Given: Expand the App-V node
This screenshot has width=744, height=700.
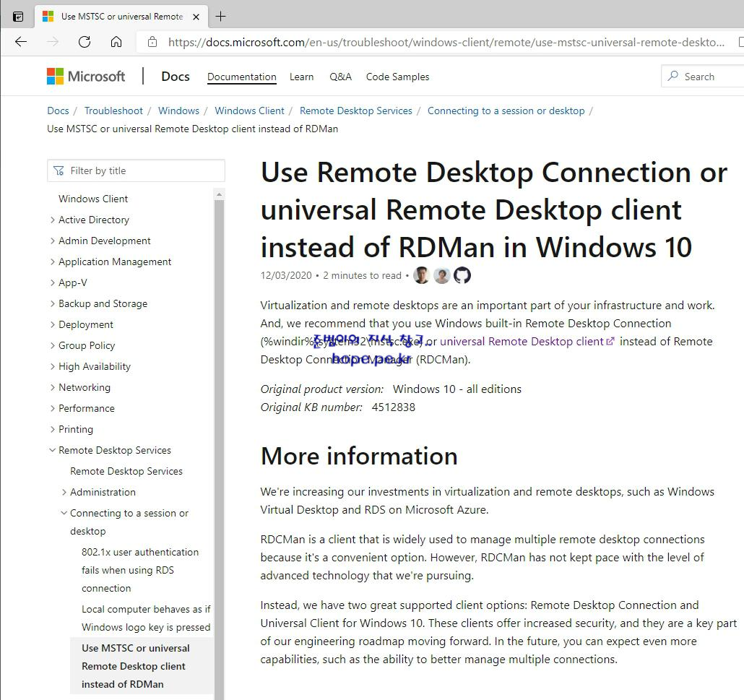Looking at the screenshot, I should coord(52,282).
